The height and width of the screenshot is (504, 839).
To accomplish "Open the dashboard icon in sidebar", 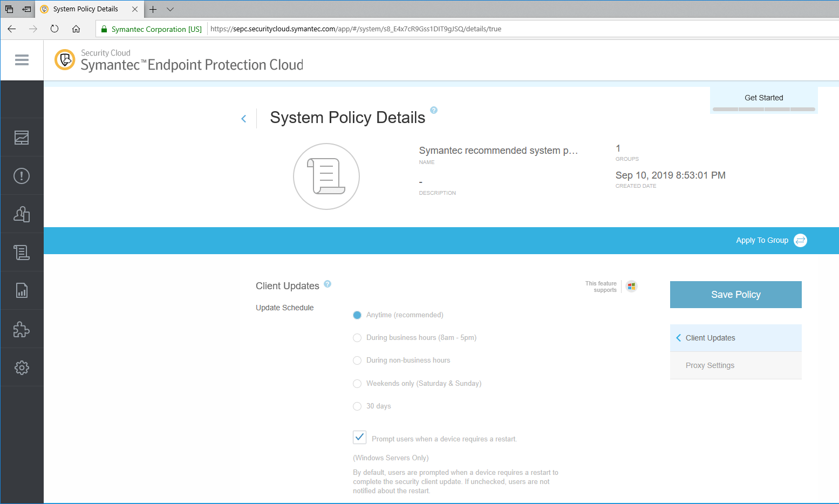I will coord(22,138).
